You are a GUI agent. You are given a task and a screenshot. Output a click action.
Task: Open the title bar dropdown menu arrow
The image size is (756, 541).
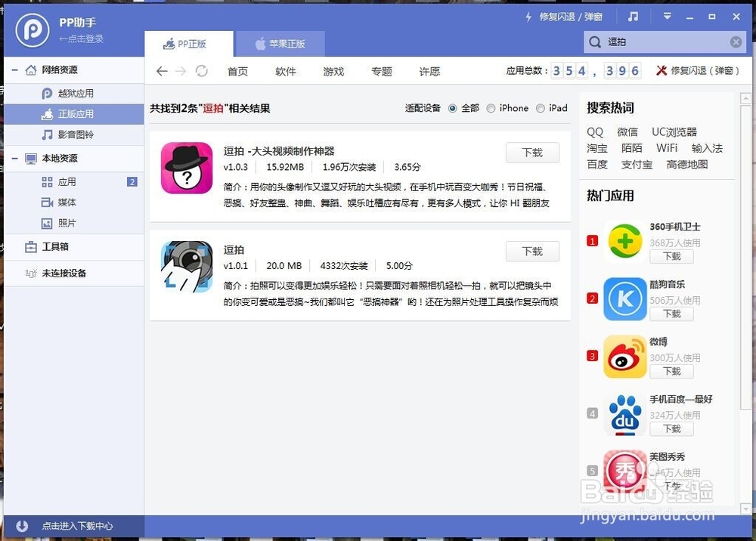click(x=668, y=17)
